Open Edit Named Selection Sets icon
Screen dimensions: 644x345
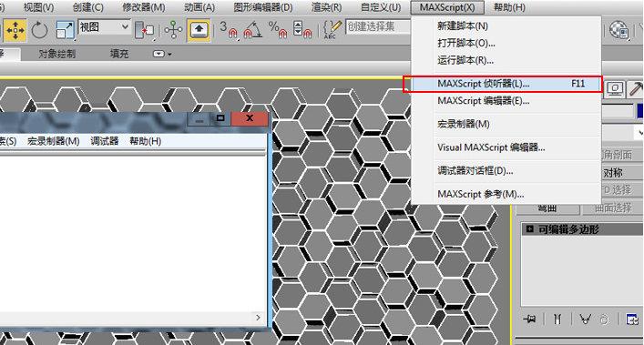(332, 30)
